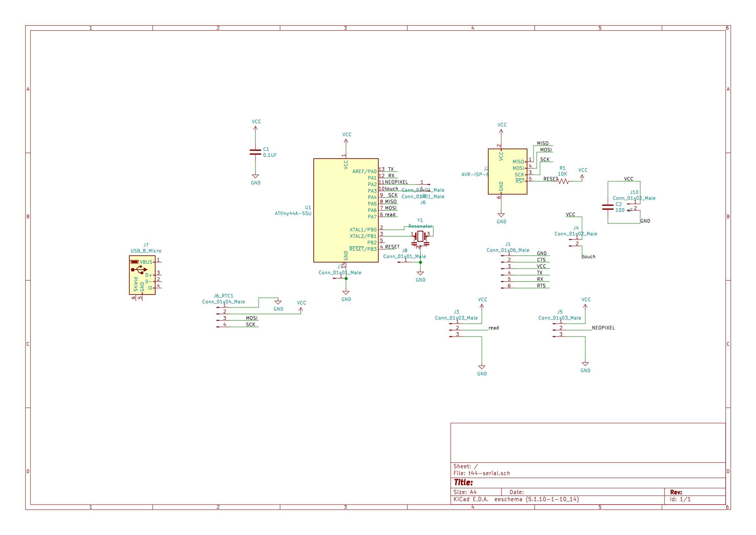Viewport: 756px width, 535px height.
Task: Click the 'CTS' net label on J1
Action: tap(541, 260)
